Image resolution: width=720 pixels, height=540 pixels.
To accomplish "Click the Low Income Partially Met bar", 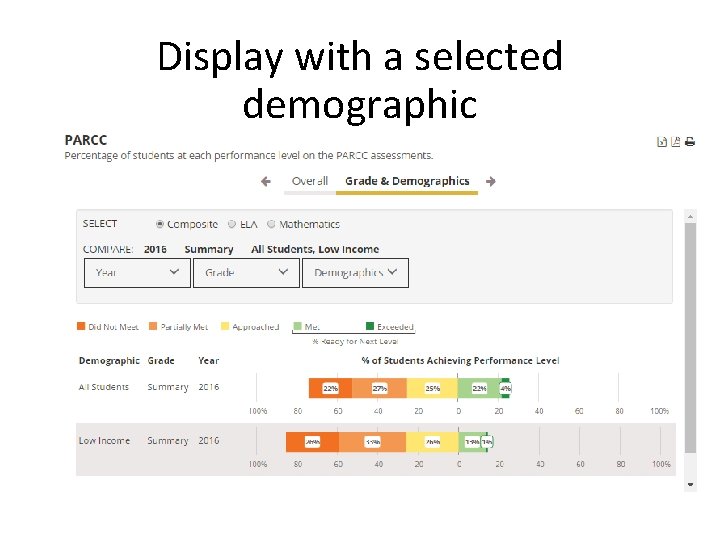I will click(x=372, y=442).
